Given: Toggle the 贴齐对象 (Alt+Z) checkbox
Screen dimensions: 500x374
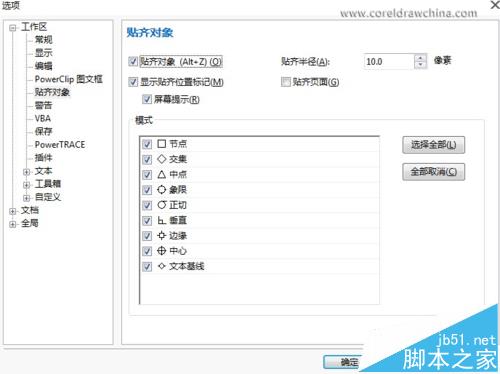Looking at the screenshot, I should 133,62.
